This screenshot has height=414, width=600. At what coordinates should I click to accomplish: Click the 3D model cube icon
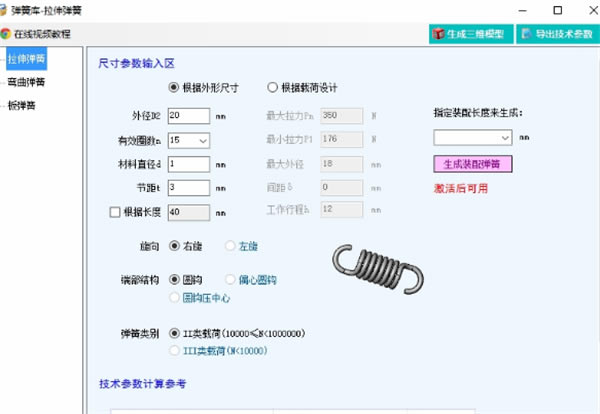[x=438, y=34]
